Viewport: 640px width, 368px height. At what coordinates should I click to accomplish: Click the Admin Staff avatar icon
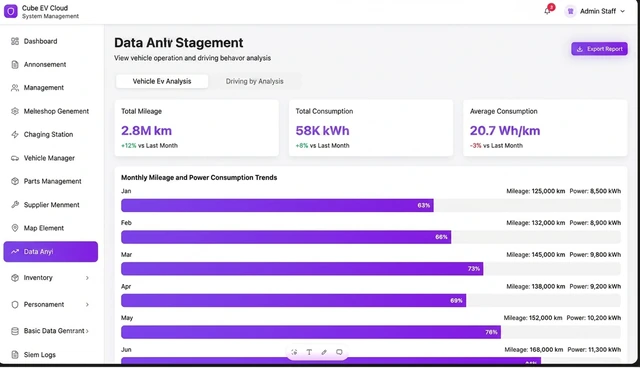(570, 11)
